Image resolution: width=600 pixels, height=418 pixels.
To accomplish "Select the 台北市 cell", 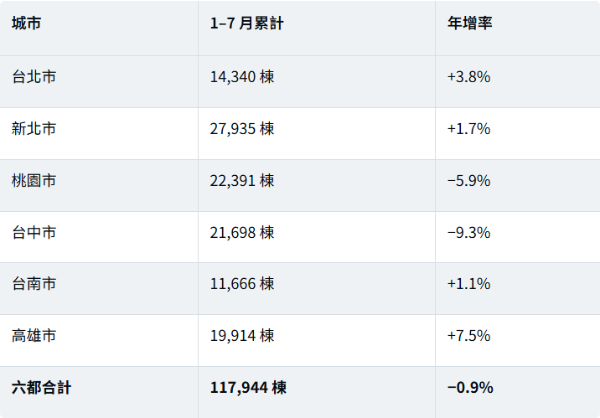I will [34, 77].
